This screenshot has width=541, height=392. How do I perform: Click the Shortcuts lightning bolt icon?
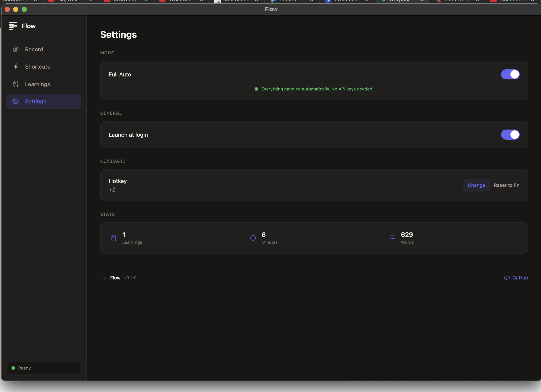coord(16,66)
